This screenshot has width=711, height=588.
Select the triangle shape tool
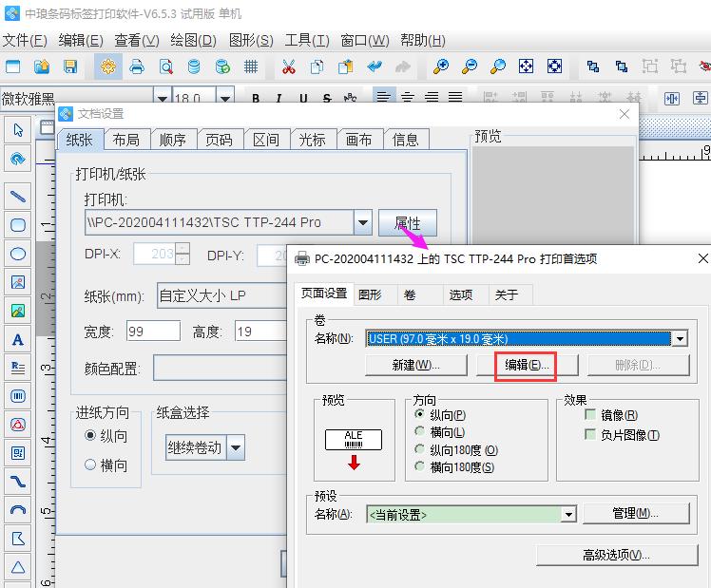pos(18,567)
